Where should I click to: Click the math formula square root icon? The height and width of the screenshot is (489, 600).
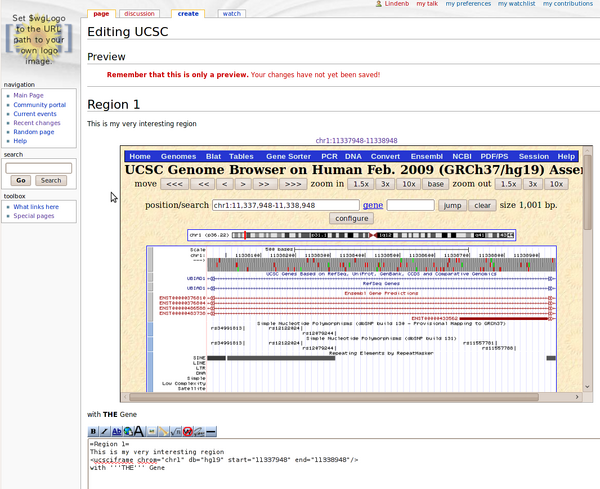click(175, 431)
